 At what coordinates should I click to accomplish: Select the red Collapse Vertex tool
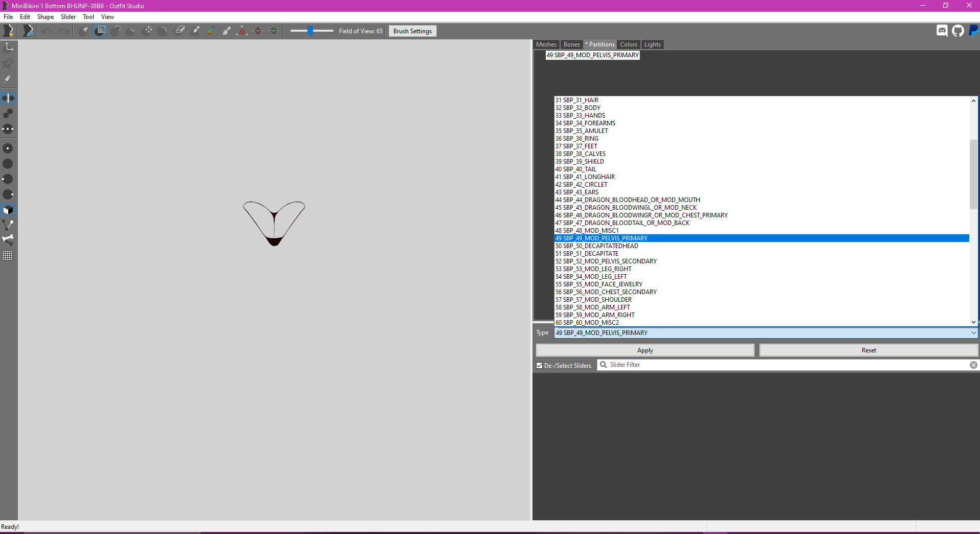tap(242, 31)
